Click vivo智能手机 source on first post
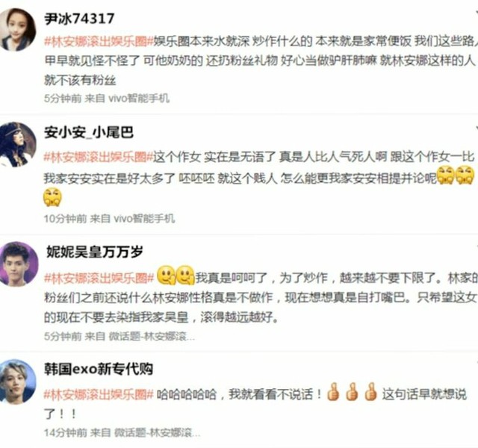The width and height of the screenshot is (478, 448). (139, 99)
